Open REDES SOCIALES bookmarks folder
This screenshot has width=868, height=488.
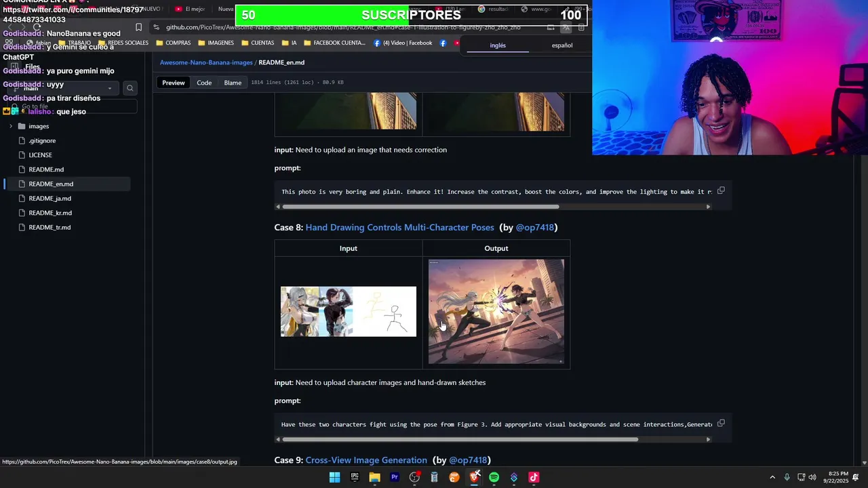point(123,43)
